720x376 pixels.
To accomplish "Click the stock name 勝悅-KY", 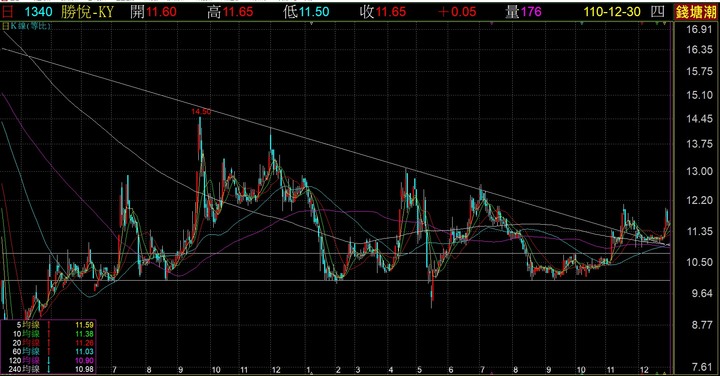I will 87,12.
